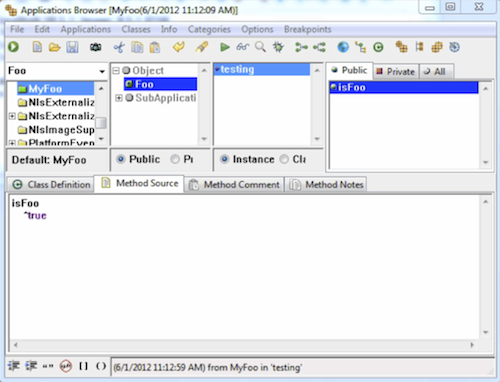Image resolution: width=500 pixels, height=382 pixels.
Task: Select the 'testing' category
Action: [262, 69]
